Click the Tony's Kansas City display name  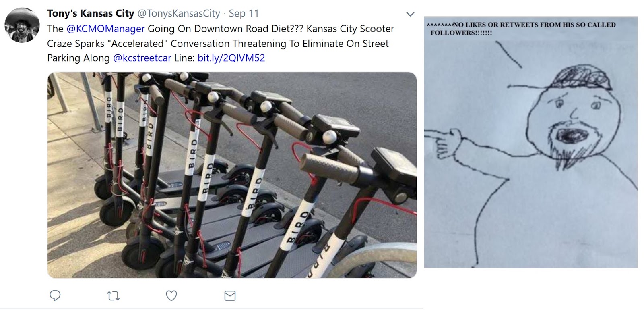coord(91,13)
